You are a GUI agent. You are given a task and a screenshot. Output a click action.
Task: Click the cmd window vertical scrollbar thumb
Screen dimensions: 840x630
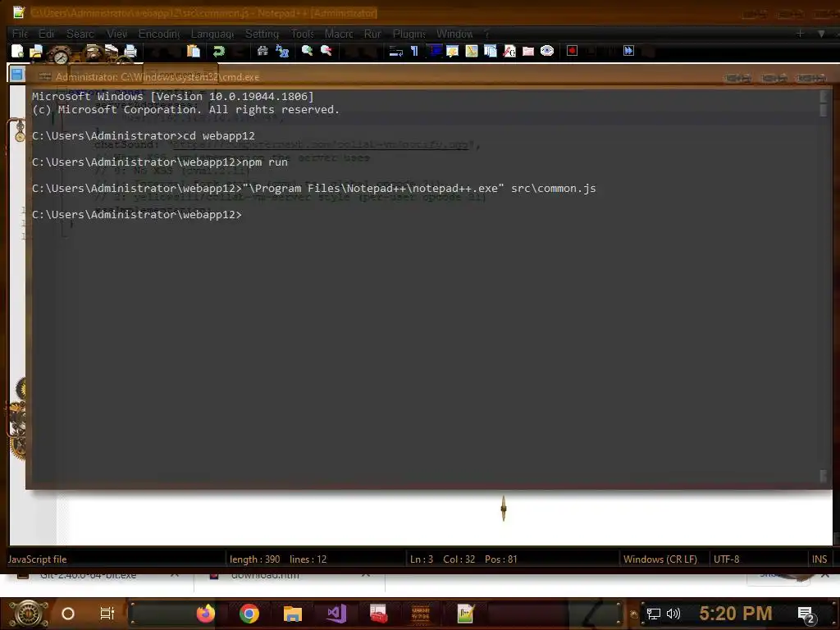(x=824, y=109)
